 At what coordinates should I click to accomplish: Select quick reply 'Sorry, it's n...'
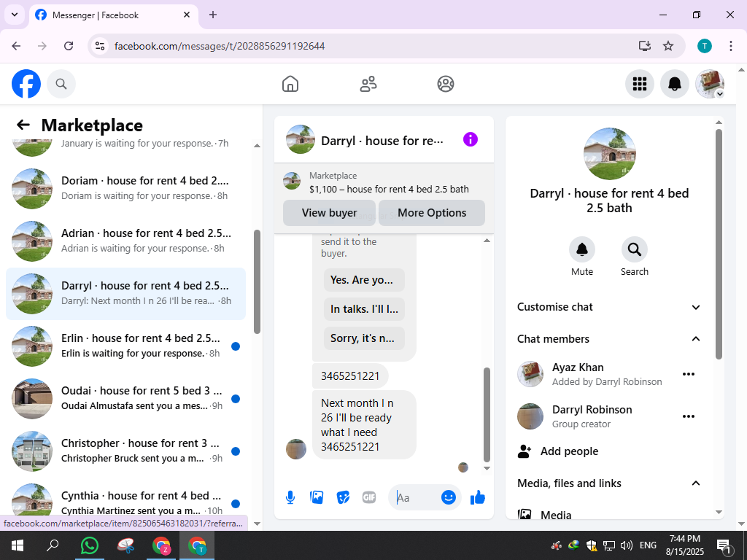click(364, 338)
